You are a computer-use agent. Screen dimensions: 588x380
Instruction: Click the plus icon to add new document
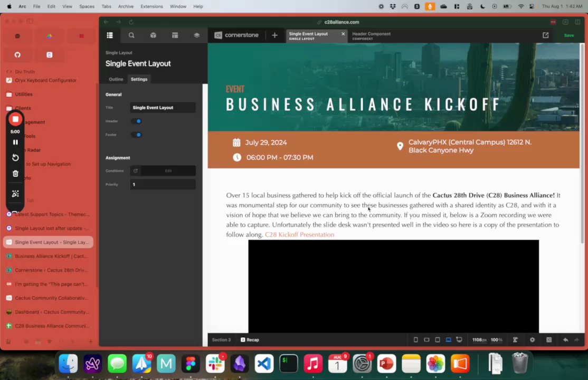(x=274, y=35)
